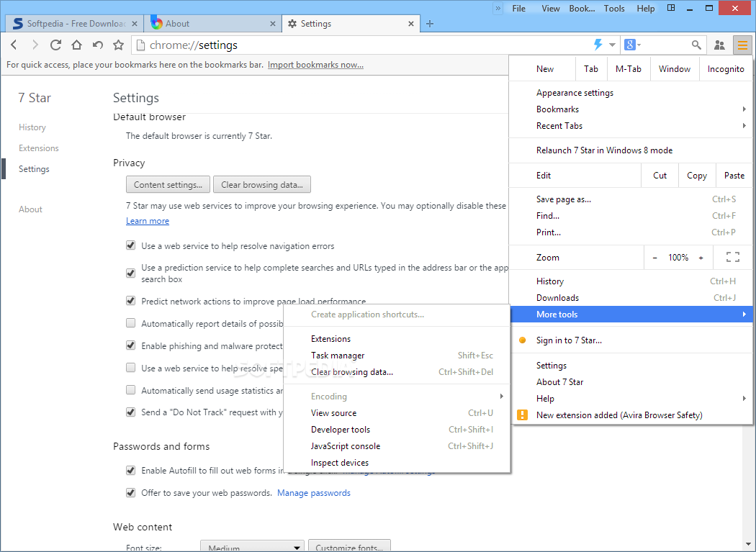Open a new tab with plus icon
The height and width of the screenshot is (552, 756).
coord(430,24)
